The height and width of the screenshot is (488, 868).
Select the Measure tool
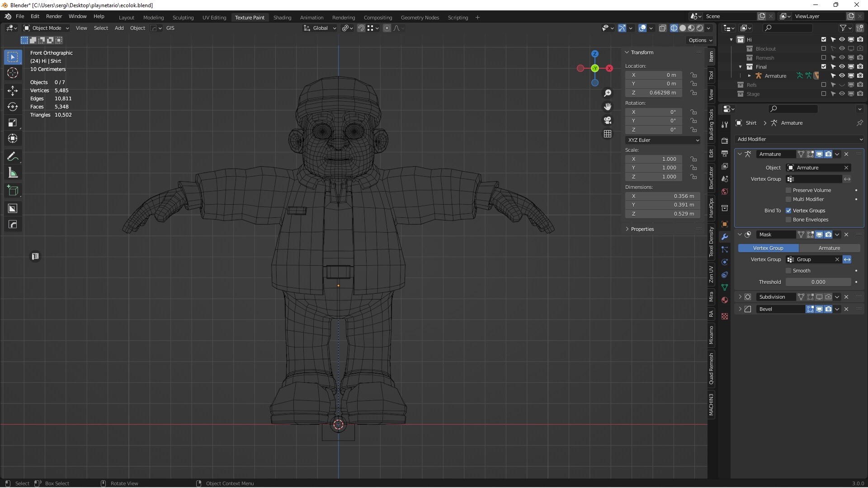(13, 173)
